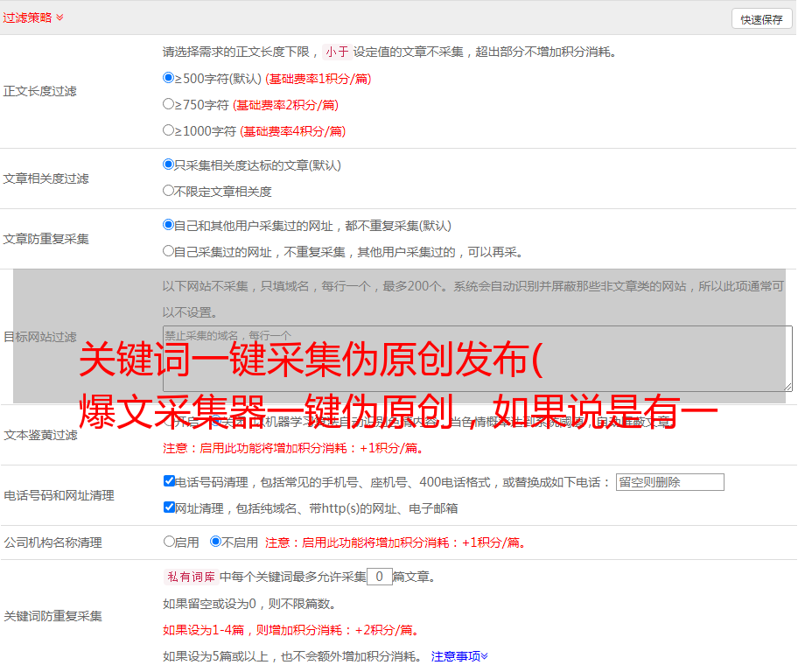Select 不启用 for 公司机构名称清理
This screenshot has width=798, height=672.
click(x=216, y=541)
